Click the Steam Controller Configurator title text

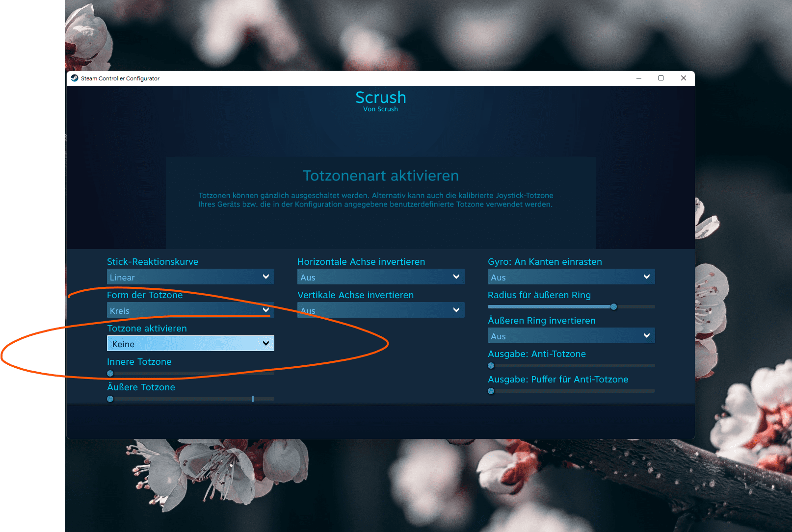(x=120, y=78)
